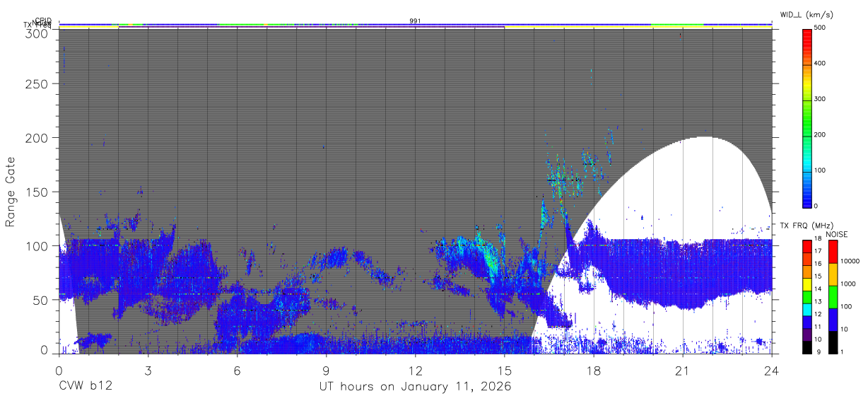The height and width of the screenshot is (401, 868).
Task: Click the hour "3" x-axis tick label
Action: [x=148, y=370]
